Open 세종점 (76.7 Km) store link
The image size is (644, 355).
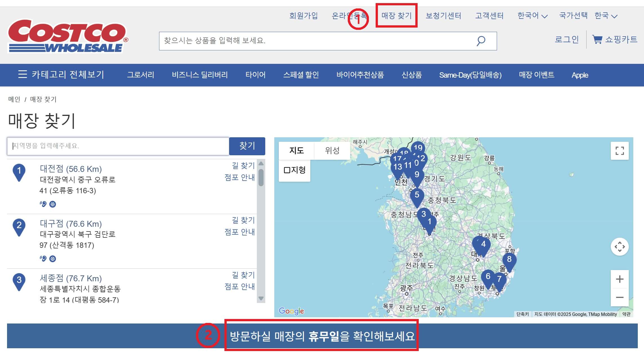71,278
